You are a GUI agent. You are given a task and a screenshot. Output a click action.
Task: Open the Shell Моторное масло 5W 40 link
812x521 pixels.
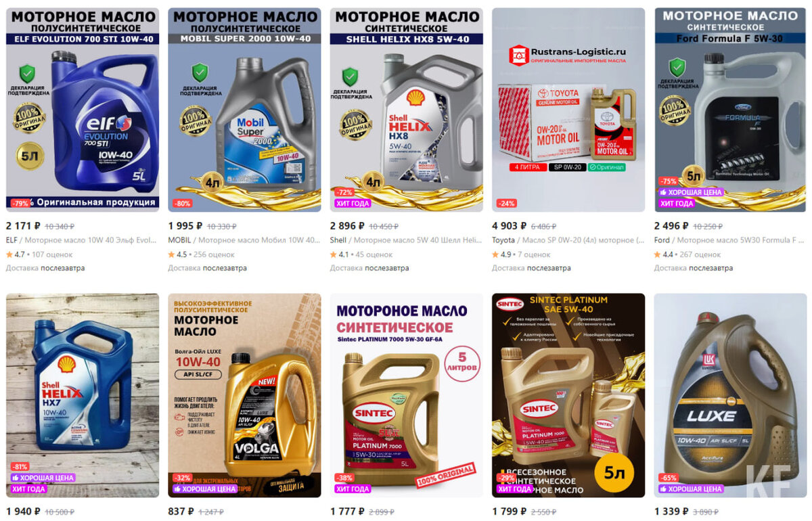[406, 240]
